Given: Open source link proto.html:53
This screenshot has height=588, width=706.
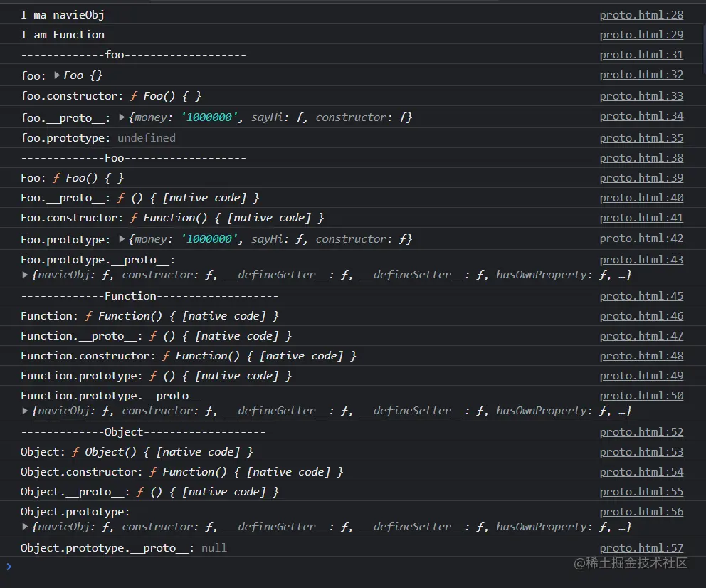Looking at the screenshot, I should tap(641, 451).
